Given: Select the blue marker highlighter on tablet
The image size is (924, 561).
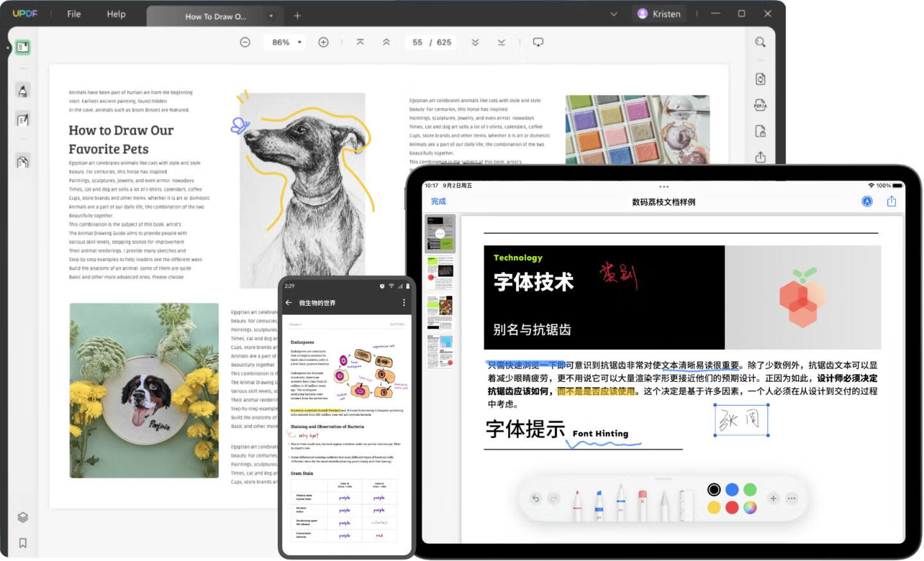Looking at the screenshot, I should 599,505.
